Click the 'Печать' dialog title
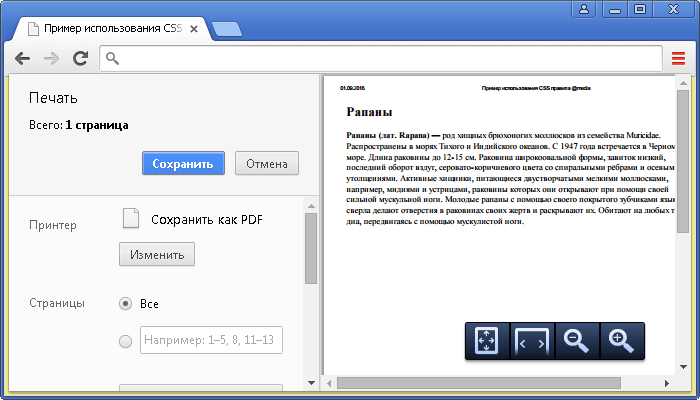This screenshot has height=400, width=700. tap(53, 98)
